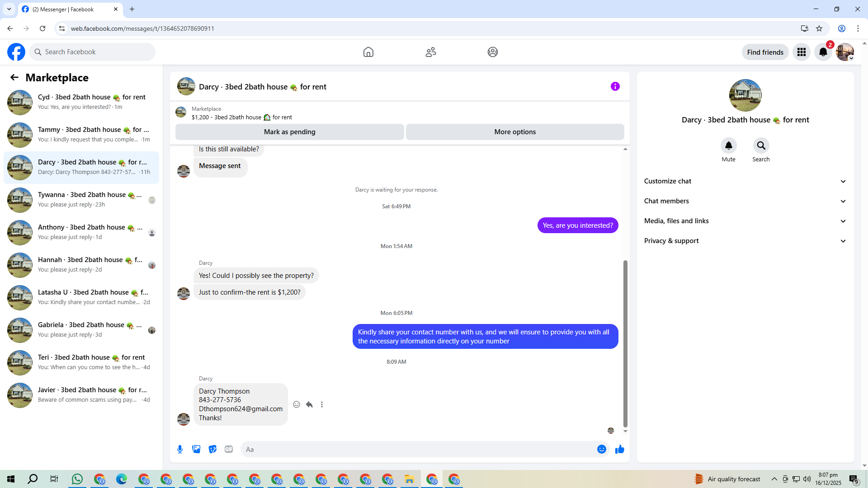The height and width of the screenshot is (488, 868).
Task: Expand Customize chat section
Action: [745, 181]
